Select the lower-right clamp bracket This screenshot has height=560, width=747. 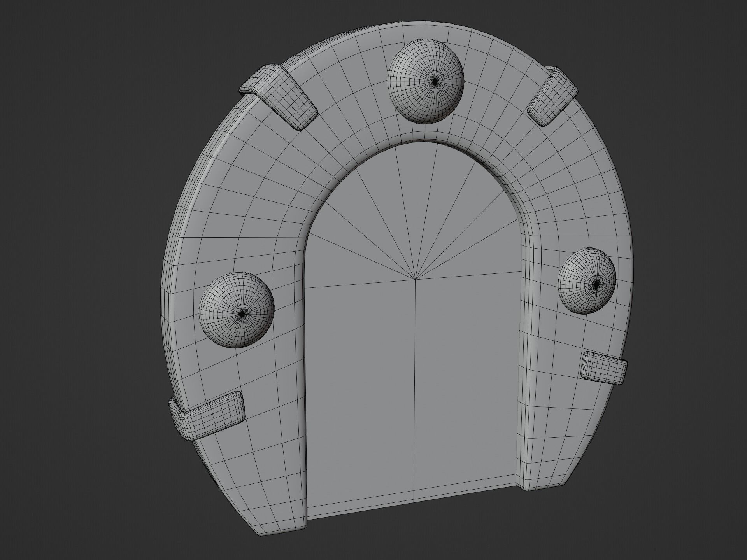(x=604, y=368)
